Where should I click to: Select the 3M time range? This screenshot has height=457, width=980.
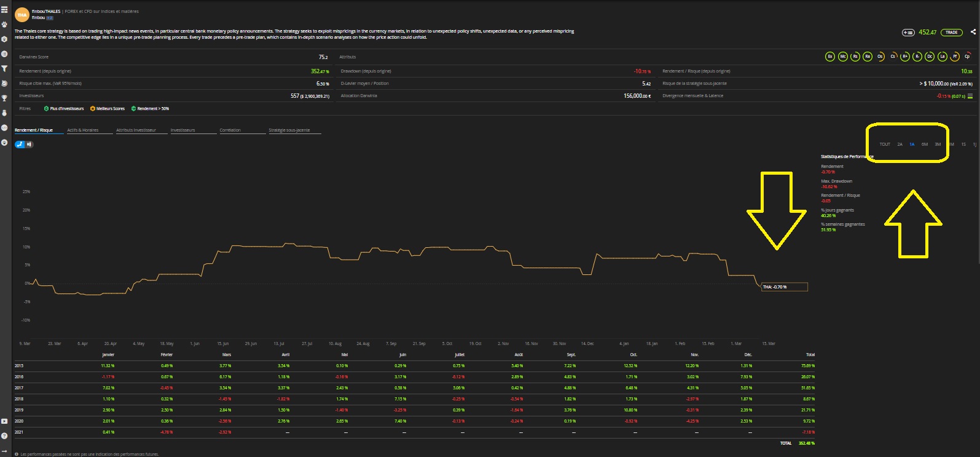coord(938,145)
